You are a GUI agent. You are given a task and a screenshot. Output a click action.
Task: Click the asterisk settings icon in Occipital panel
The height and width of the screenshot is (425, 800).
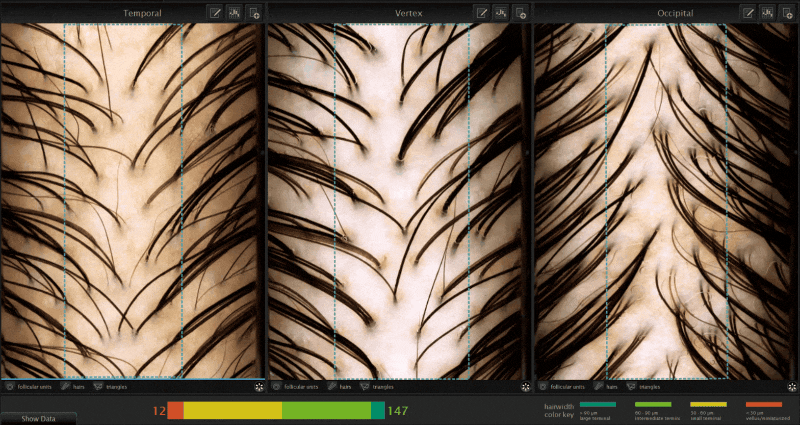[x=792, y=387]
